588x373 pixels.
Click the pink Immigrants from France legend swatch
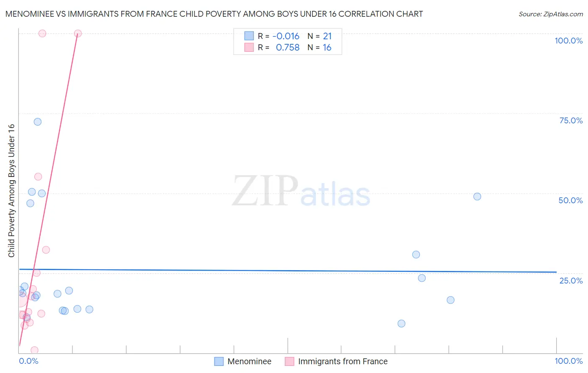click(289, 361)
